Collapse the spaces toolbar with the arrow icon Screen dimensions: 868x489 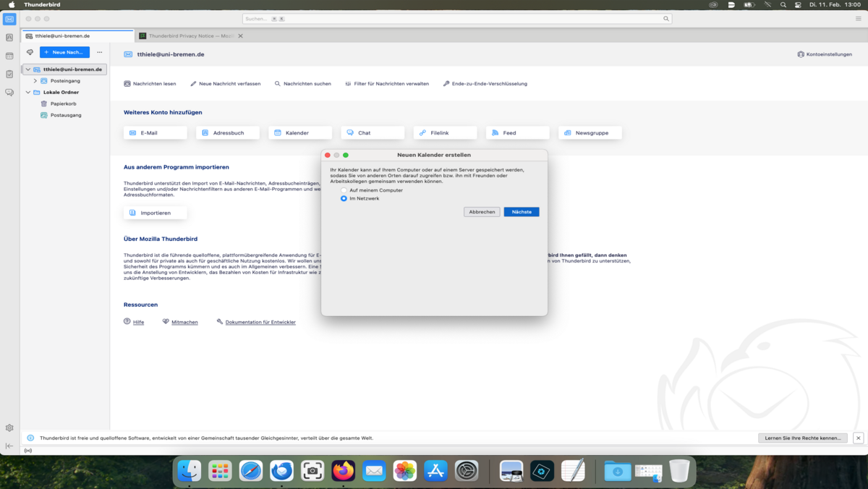(9, 446)
